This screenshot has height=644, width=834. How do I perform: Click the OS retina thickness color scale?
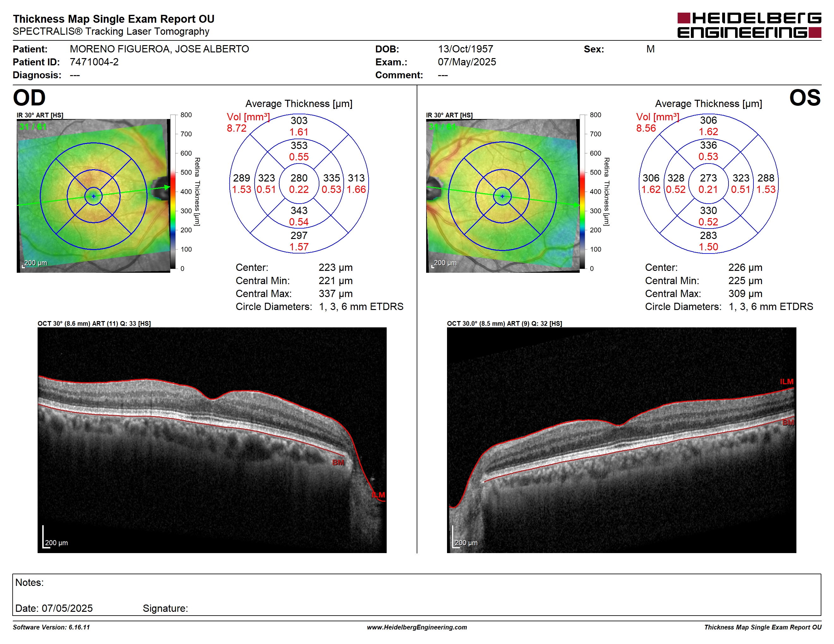[582, 192]
